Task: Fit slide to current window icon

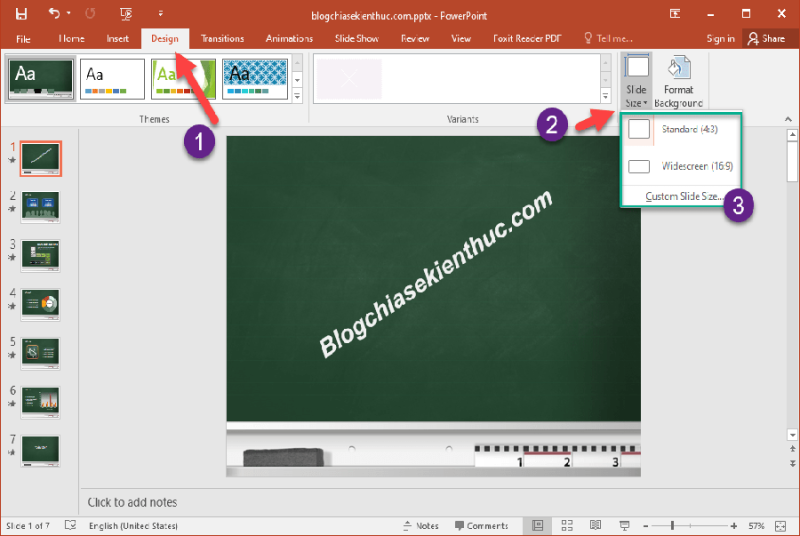Action: coord(781,526)
